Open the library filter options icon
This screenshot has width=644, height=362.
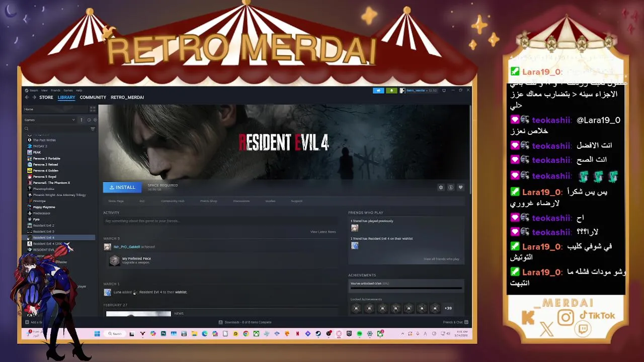[93, 129]
